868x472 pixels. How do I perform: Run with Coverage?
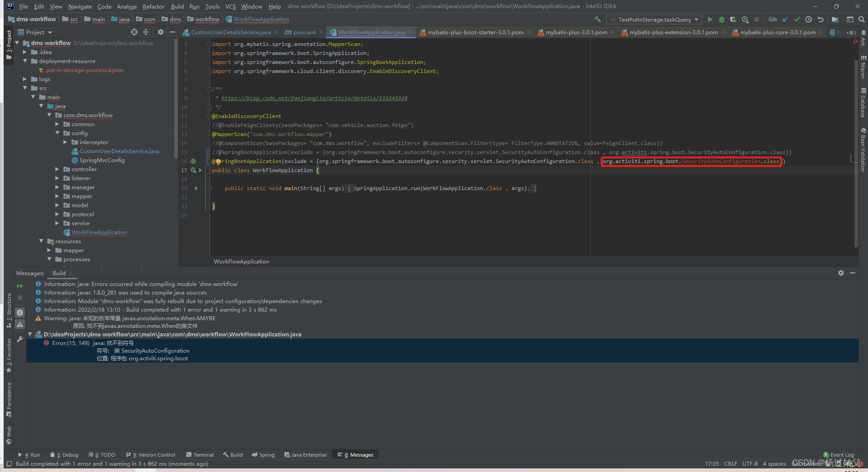tap(732, 19)
